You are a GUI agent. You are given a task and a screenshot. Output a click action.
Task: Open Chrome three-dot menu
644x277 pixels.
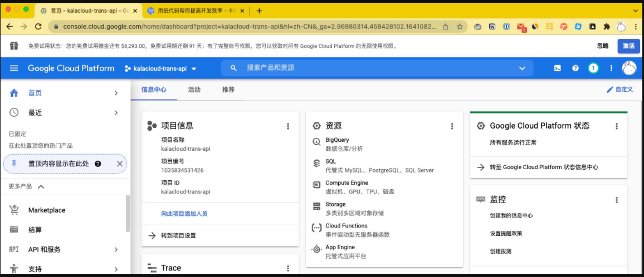point(636,27)
